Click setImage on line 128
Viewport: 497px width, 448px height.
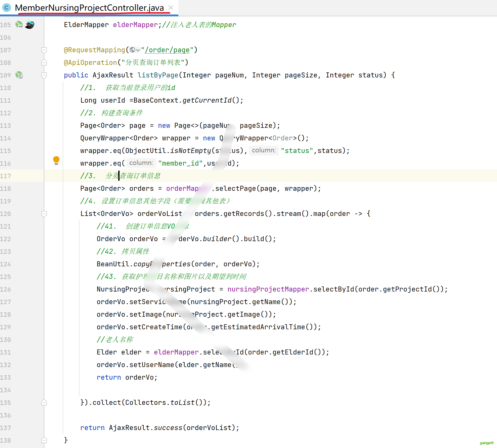pyautogui.click(x=146, y=314)
